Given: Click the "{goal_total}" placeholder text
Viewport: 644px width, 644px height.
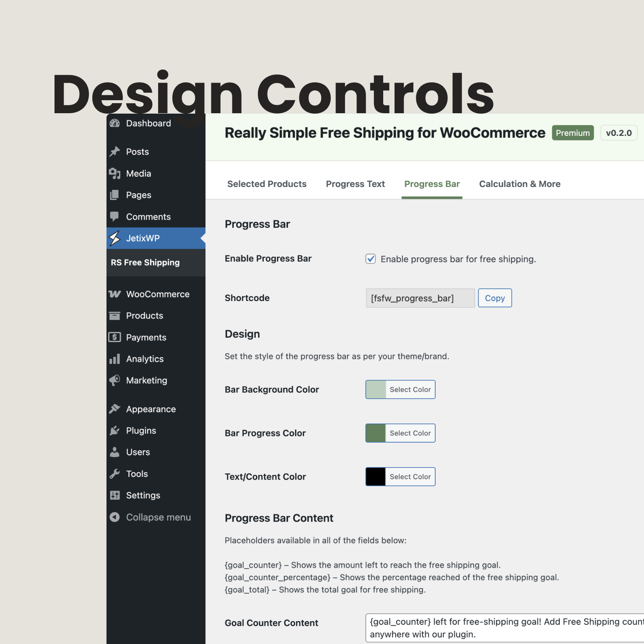Looking at the screenshot, I should [247, 589].
